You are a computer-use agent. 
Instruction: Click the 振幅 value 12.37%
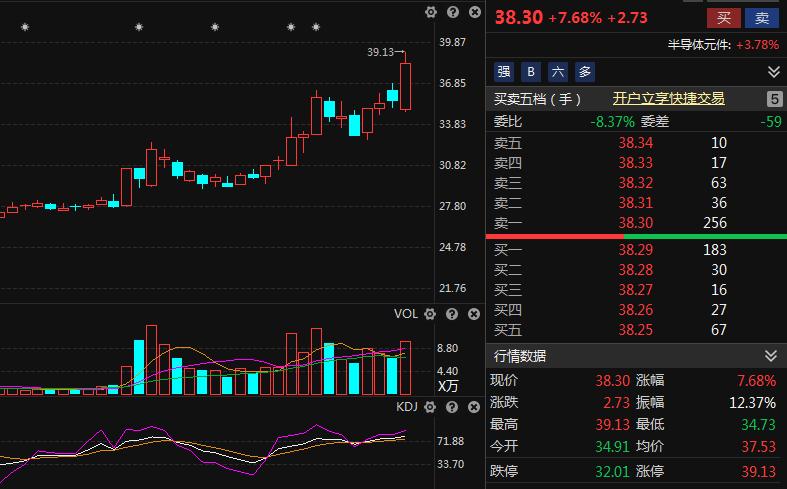[752, 403]
